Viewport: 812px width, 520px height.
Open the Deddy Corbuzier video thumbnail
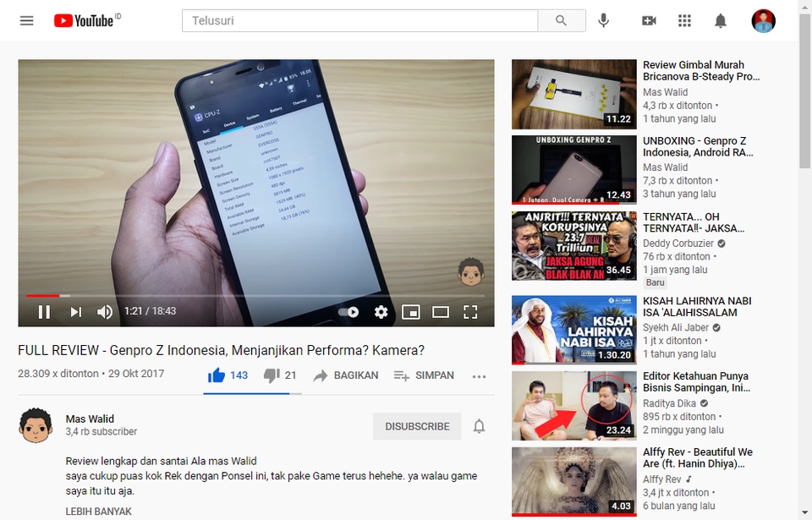point(573,246)
